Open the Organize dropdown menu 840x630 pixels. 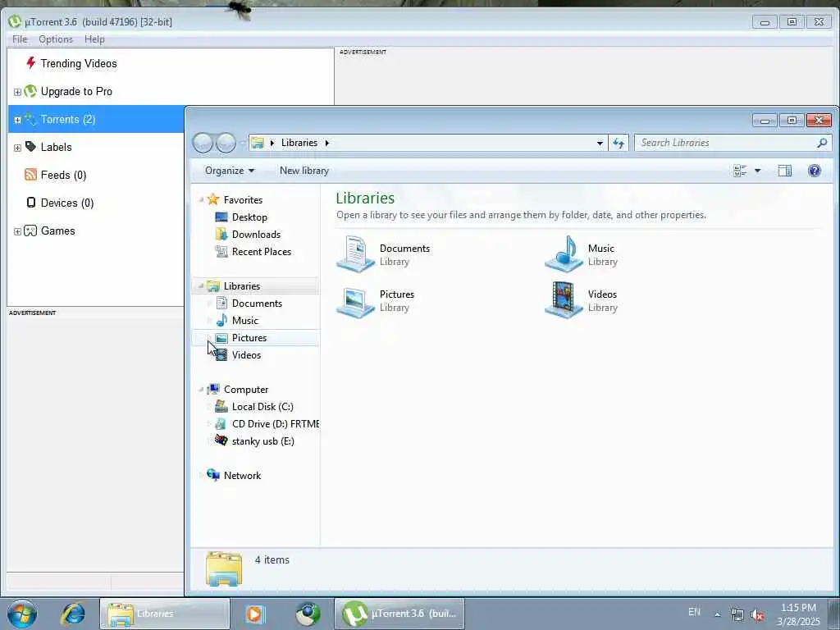tap(230, 171)
